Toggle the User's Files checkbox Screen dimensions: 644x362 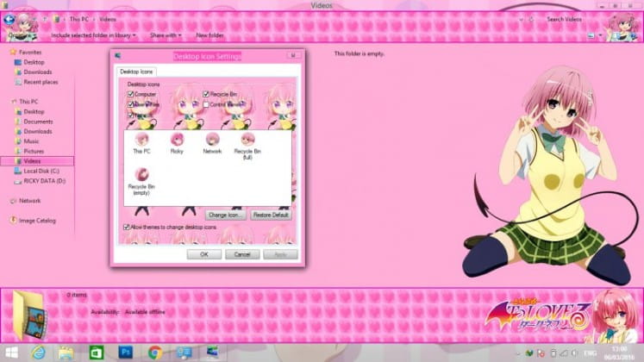(130, 104)
